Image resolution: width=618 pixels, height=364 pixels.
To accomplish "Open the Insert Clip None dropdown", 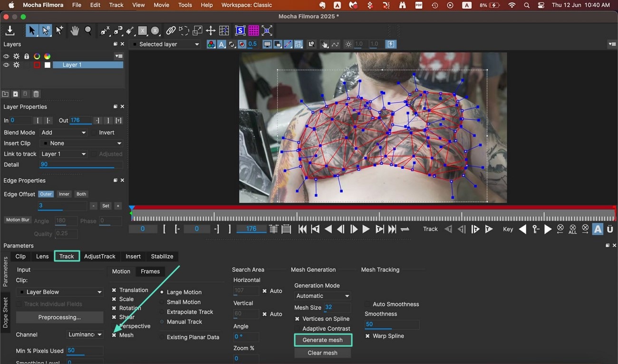I will coord(81,143).
